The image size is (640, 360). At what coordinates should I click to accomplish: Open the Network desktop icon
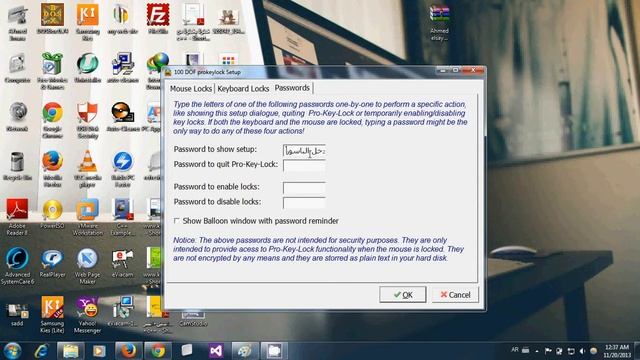[x=17, y=117]
